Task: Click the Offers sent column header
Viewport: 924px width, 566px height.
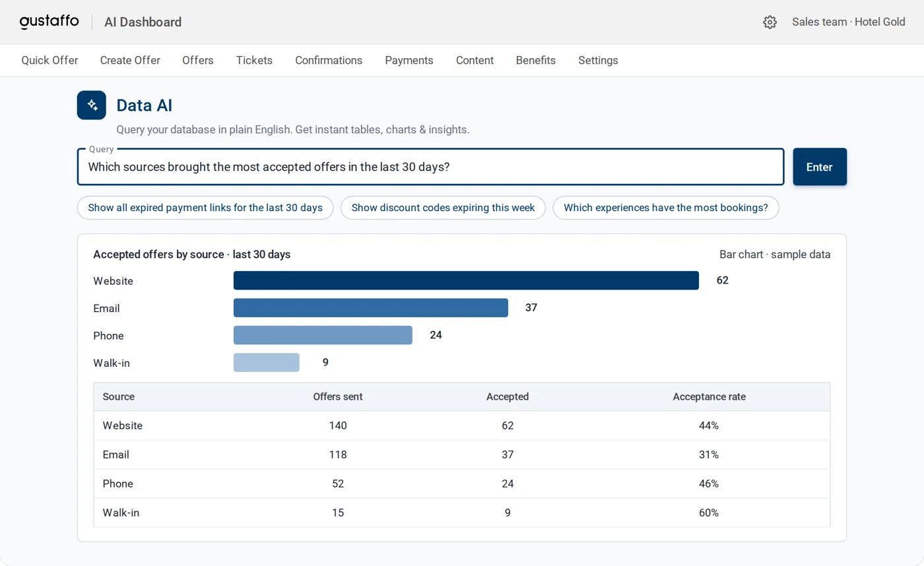Action: coord(338,396)
